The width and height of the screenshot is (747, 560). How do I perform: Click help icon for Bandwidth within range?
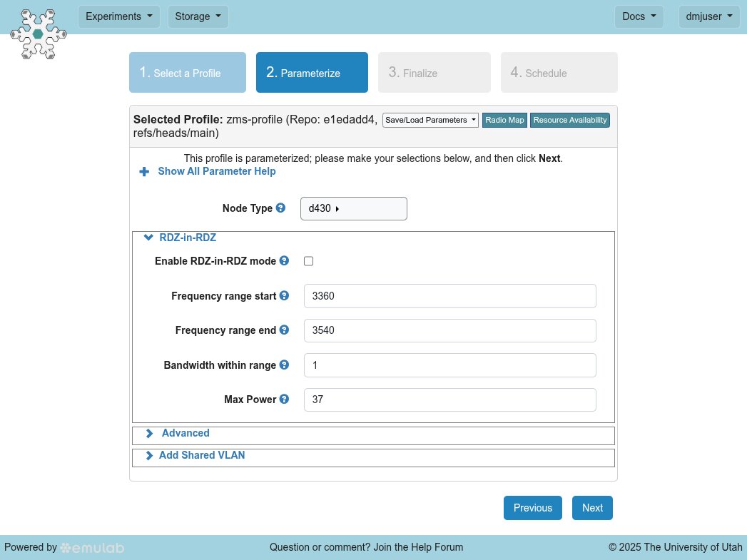point(284,365)
